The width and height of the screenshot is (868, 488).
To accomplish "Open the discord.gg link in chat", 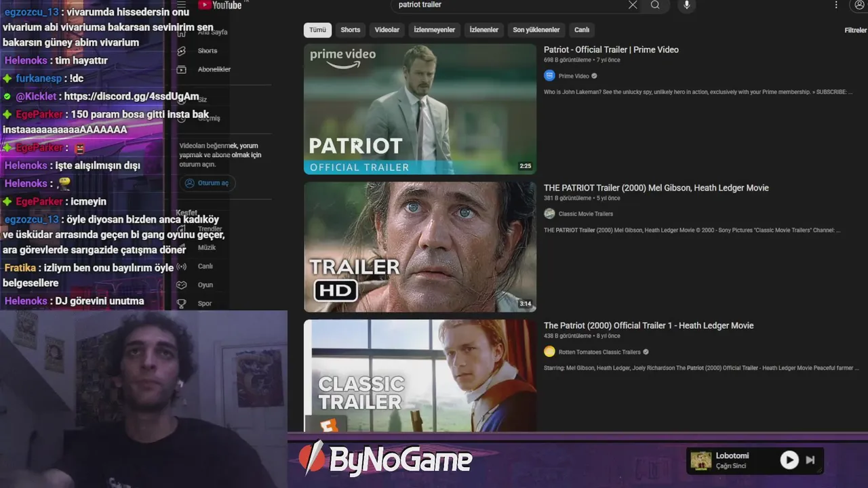I will 132,96.
